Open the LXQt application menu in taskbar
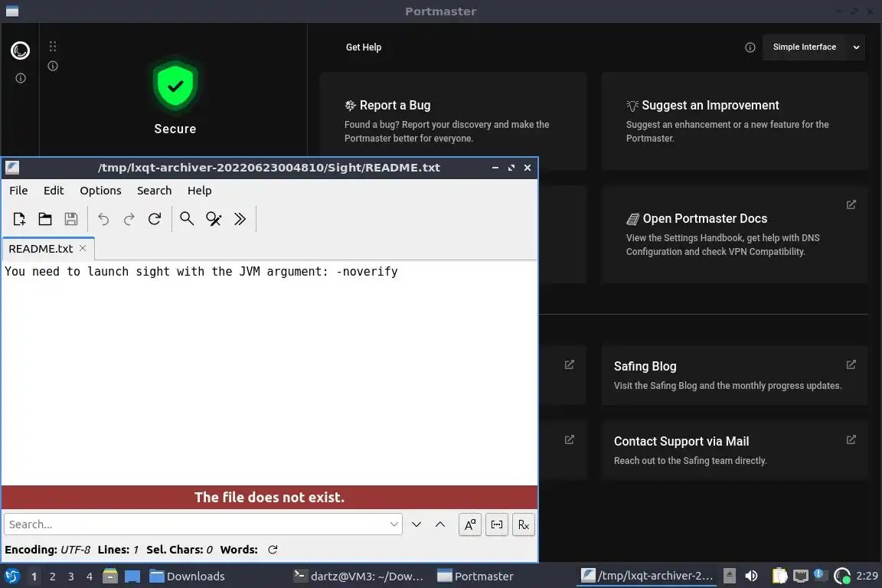This screenshot has height=588, width=882. tap(12, 577)
